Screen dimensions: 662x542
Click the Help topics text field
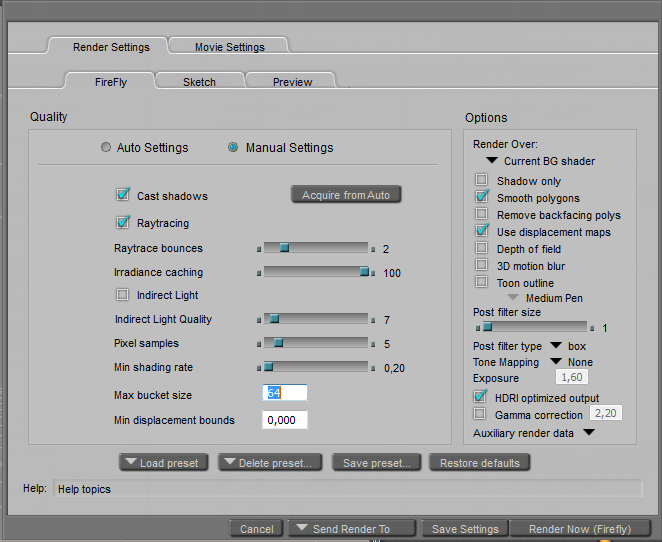(348, 489)
